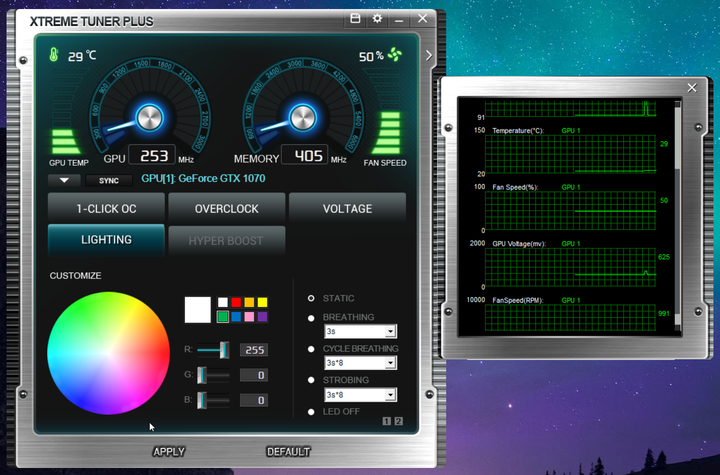Switch to the OVERCLOCK tab
This screenshot has height=475, width=720.
click(227, 209)
